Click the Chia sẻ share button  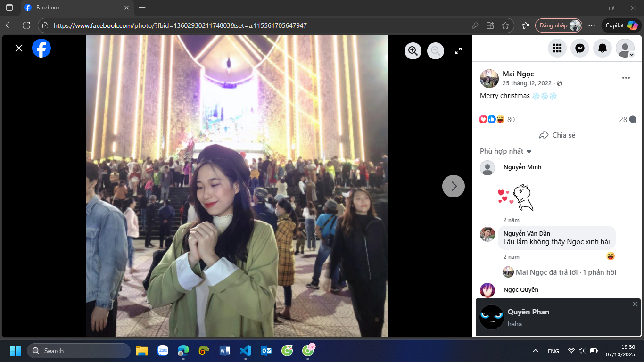(x=557, y=135)
